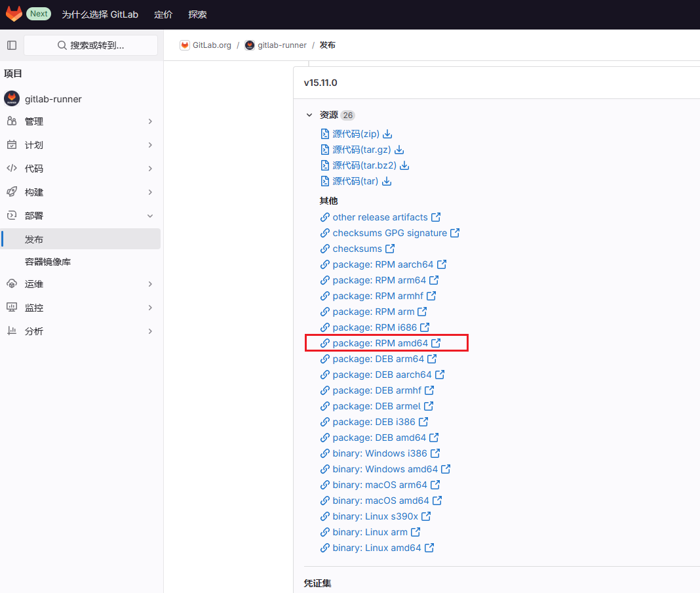Click the download icon beside 源代码(tar)
This screenshot has height=593, width=700.
[x=387, y=181]
